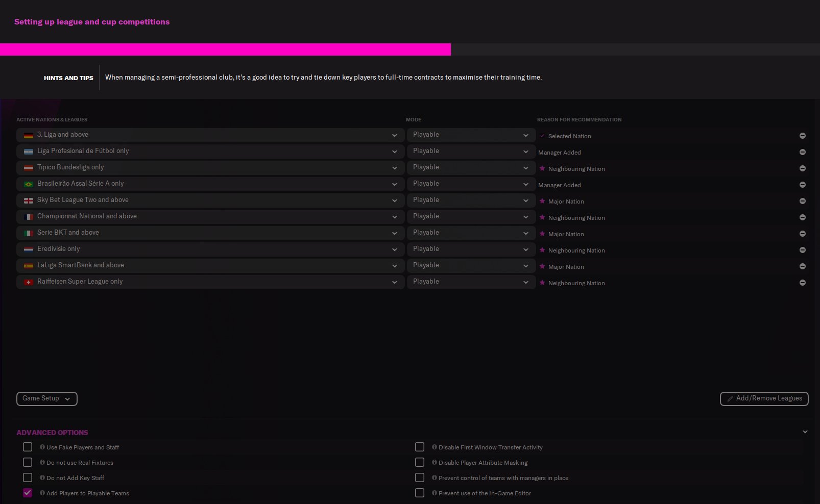Enable Disable First Window Transfer Activity
Viewport: 820px width, 504px height.
(x=420, y=447)
